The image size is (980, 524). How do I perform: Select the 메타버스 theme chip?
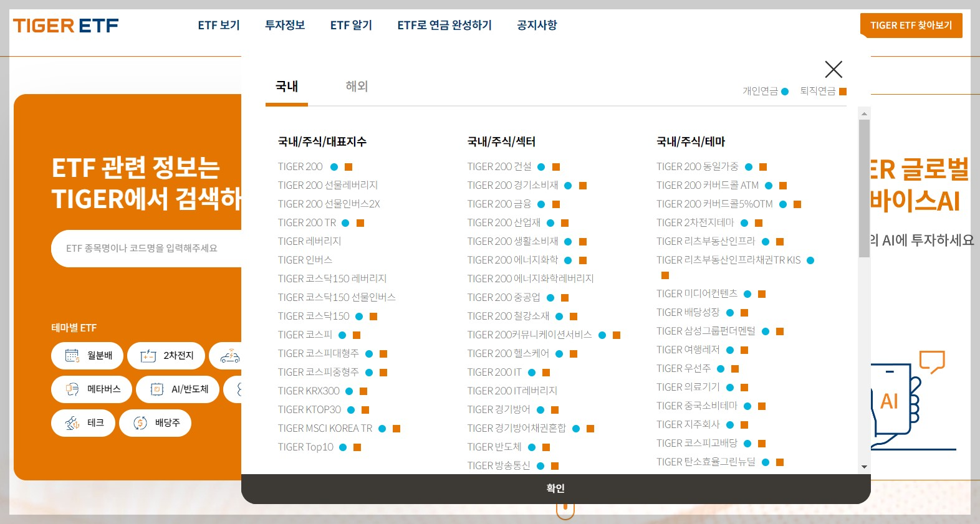[92, 389]
